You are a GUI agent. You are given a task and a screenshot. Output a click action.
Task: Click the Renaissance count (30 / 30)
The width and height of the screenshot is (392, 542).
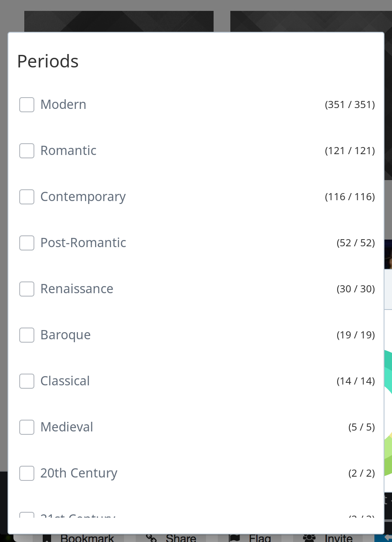(356, 289)
